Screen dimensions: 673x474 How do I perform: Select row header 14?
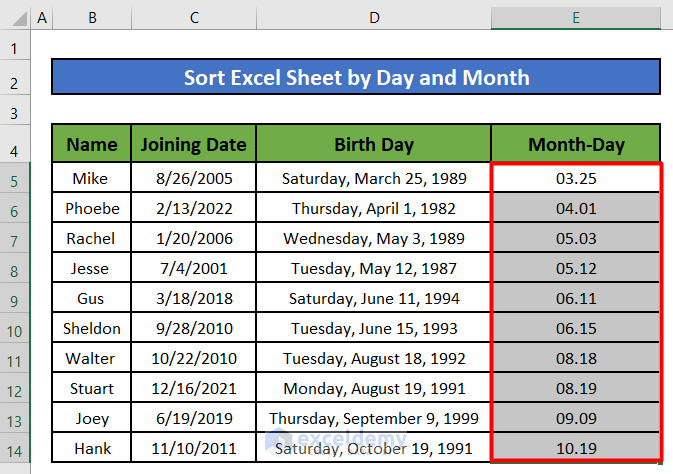15,449
